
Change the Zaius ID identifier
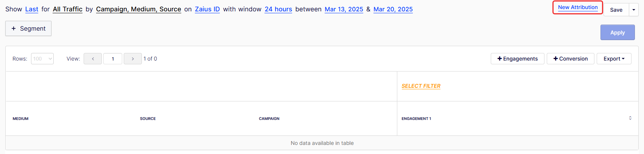click(207, 9)
